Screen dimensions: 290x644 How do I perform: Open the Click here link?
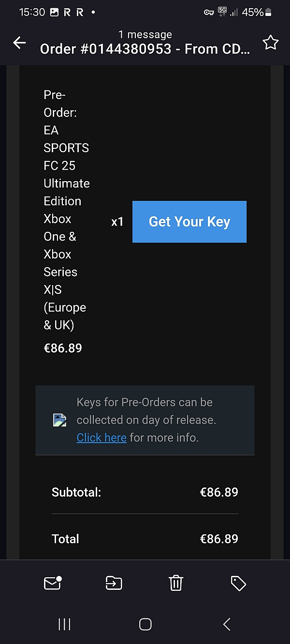coord(101,438)
